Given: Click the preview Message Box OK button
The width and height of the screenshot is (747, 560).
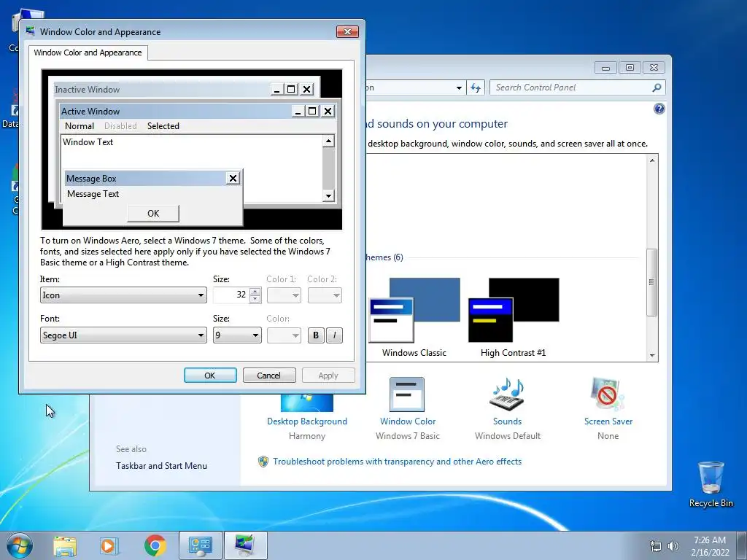Looking at the screenshot, I should pos(153,214).
